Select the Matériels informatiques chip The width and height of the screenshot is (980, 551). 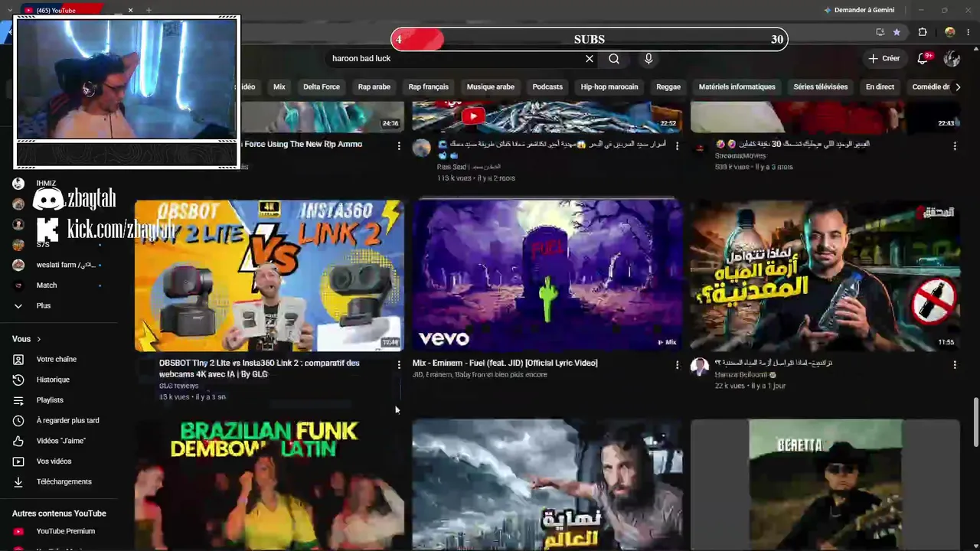[x=737, y=87]
